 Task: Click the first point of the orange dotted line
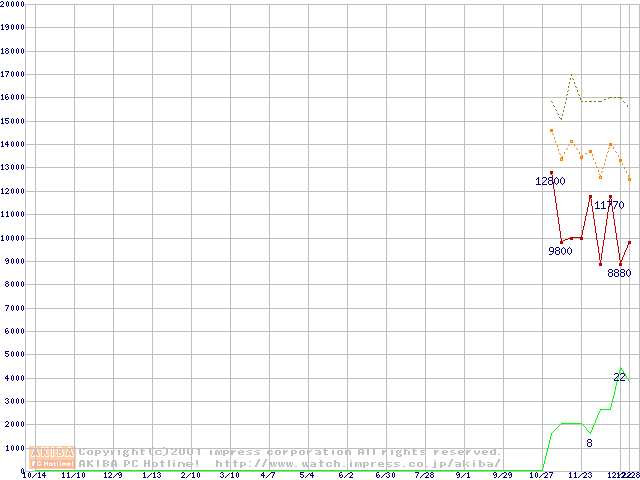click(x=551, y=130)
